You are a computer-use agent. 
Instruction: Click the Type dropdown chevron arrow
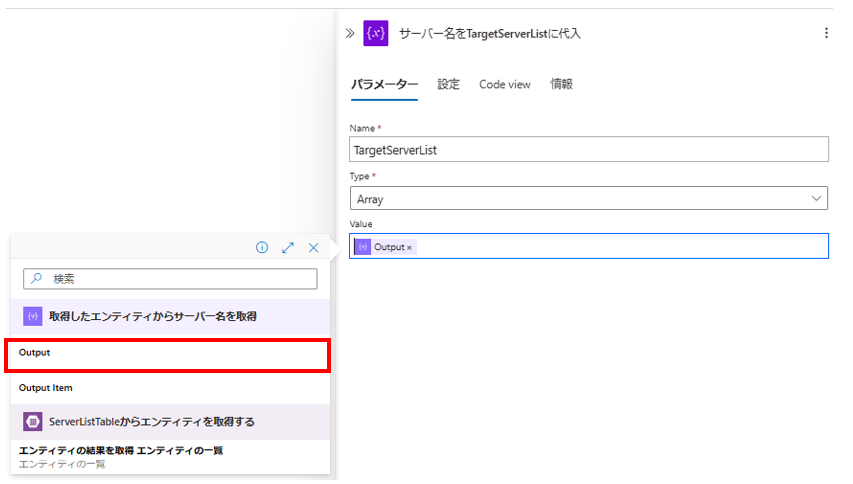click(x=816, y=198)
